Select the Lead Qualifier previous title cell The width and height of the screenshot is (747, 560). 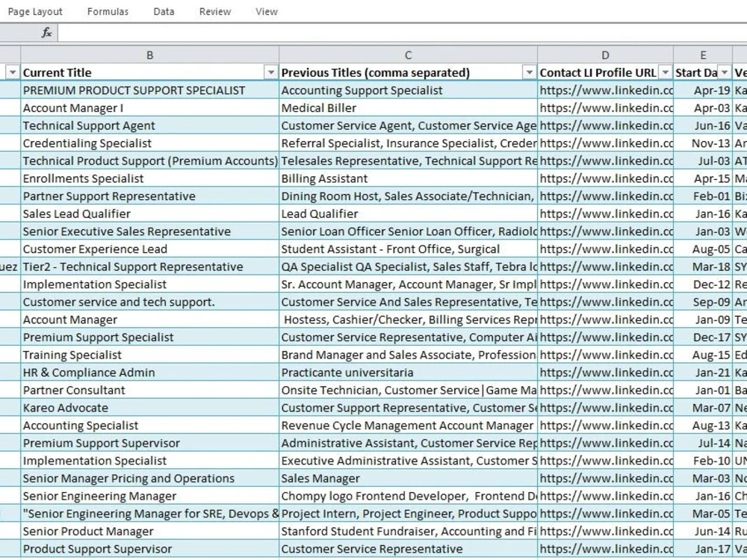[x=409, y=214]
